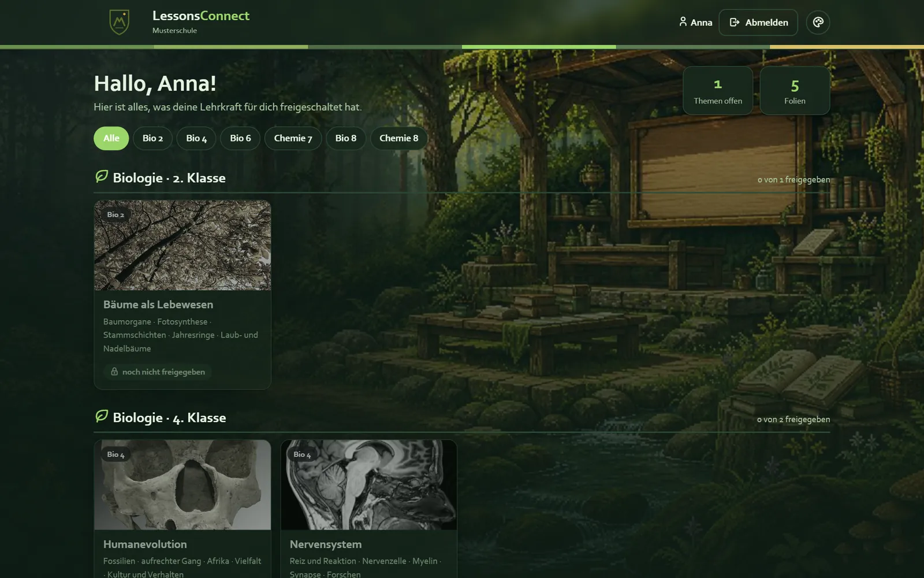Filter by Bio 4 chip
The height and width of the screenshot is (578, 924).
pyautogui.click(x=196, y=138)
